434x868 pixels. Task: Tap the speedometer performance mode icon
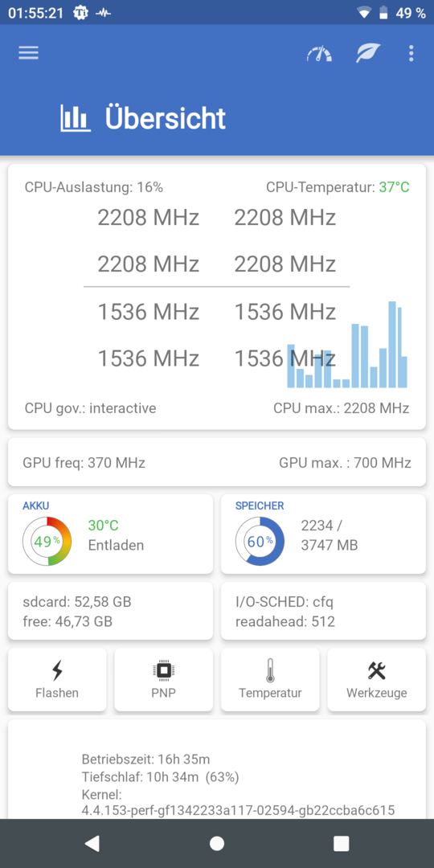[x=319, y=54]
